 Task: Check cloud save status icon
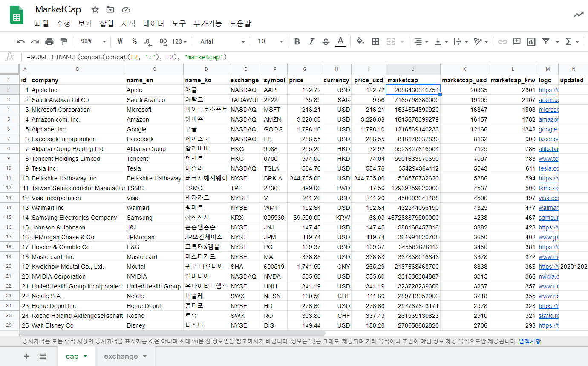coord(126,9)
